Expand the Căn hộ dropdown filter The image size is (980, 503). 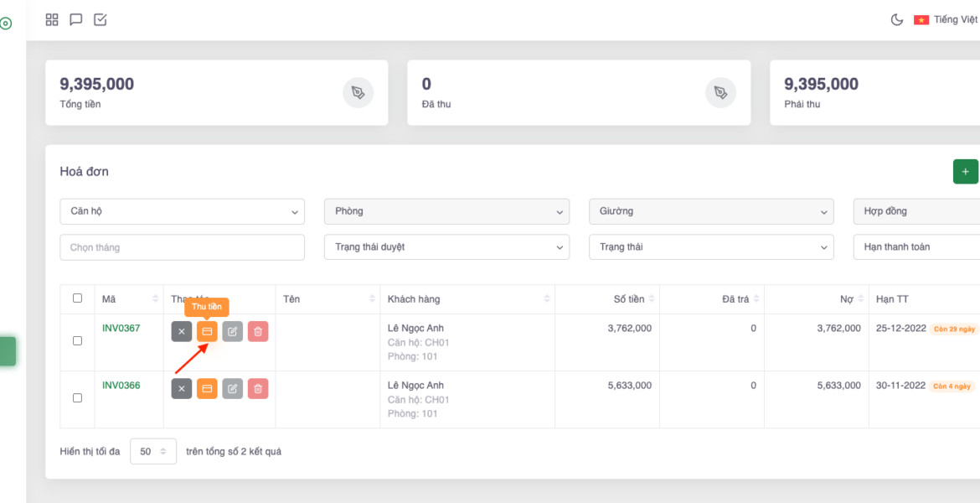pyautogui.click(x=182, y=211)
